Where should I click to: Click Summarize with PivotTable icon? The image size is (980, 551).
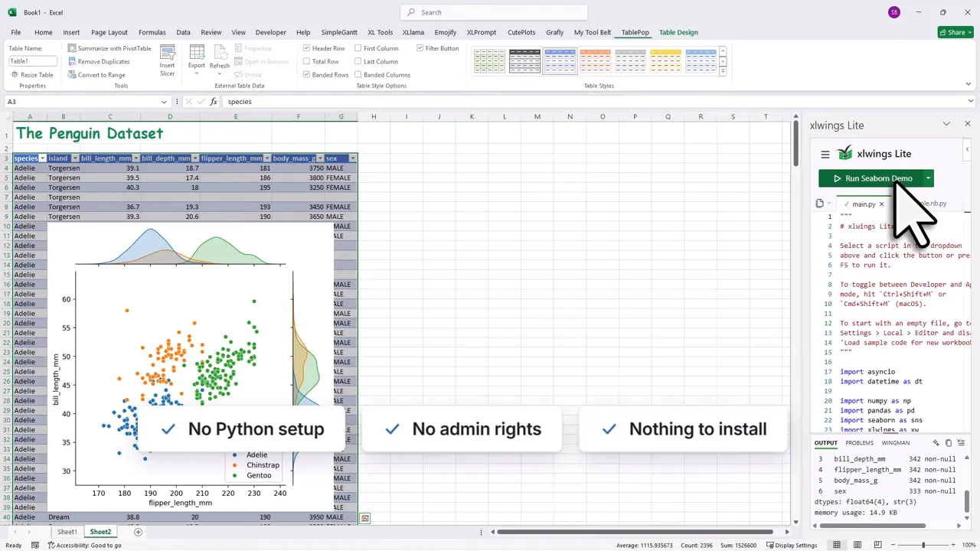click(72, 48)
